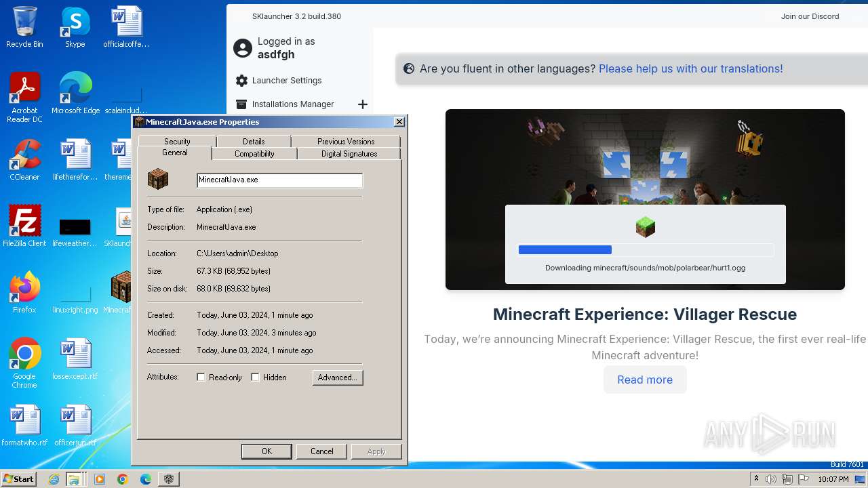Open Edge from the taskbar

[146, 479]
